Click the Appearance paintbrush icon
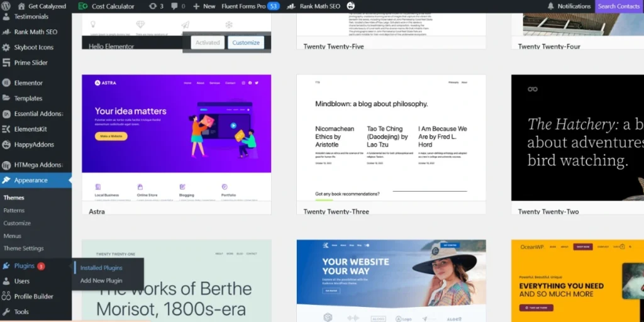This screenshot has height=322, width=644. 6,180
